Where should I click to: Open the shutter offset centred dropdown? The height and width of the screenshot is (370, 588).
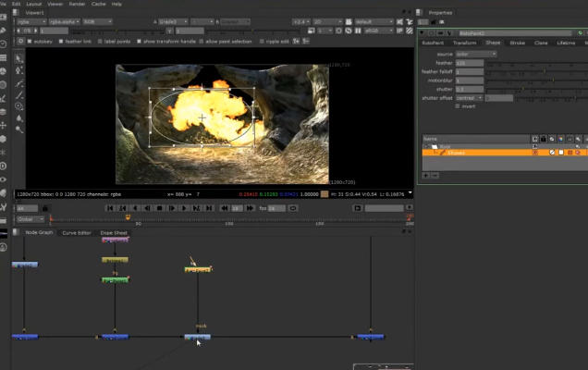click(x=468, y=97)
